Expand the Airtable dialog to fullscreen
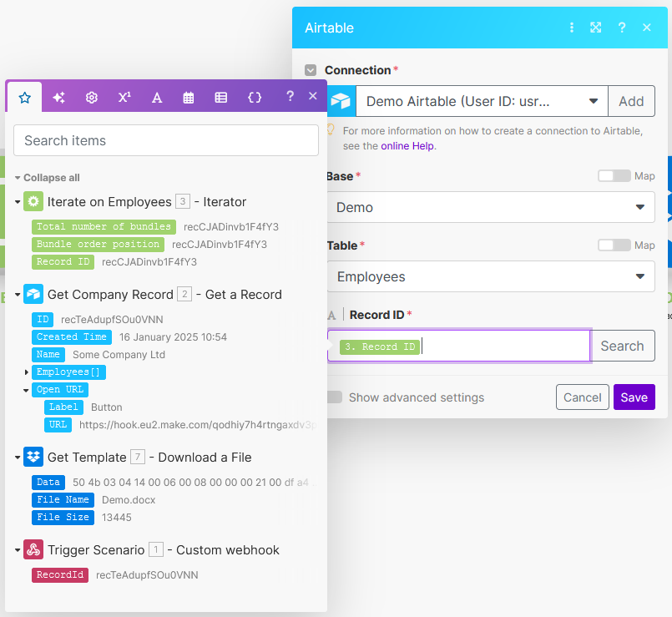Screen dimensions: 672x617 click(x=596, y=28)
